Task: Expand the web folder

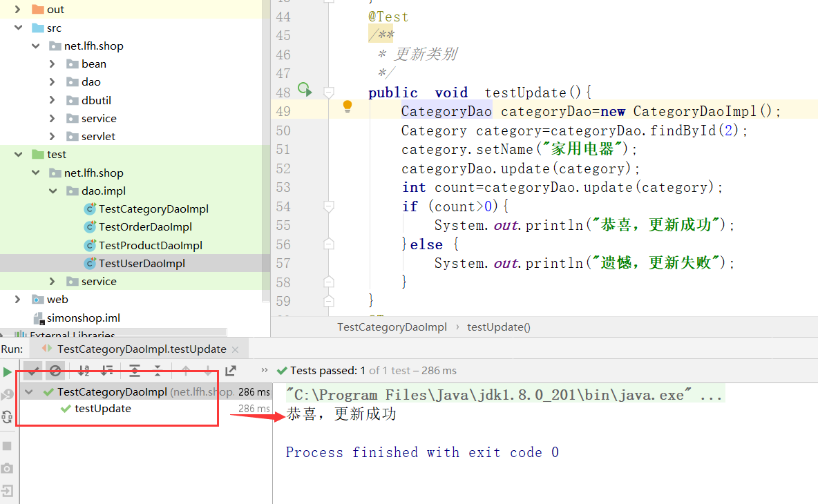Action: point(18,299)
